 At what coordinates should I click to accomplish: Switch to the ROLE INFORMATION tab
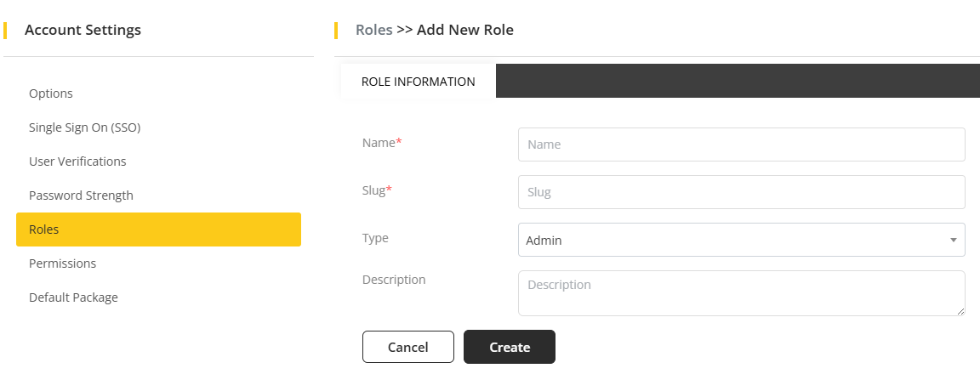point(418,82)
